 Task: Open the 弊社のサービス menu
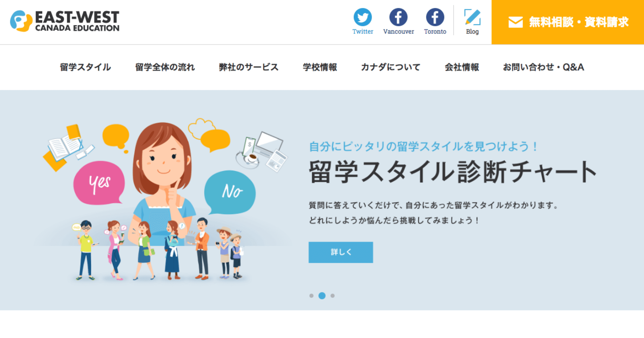pyautogui.click(x=249, y=67)
